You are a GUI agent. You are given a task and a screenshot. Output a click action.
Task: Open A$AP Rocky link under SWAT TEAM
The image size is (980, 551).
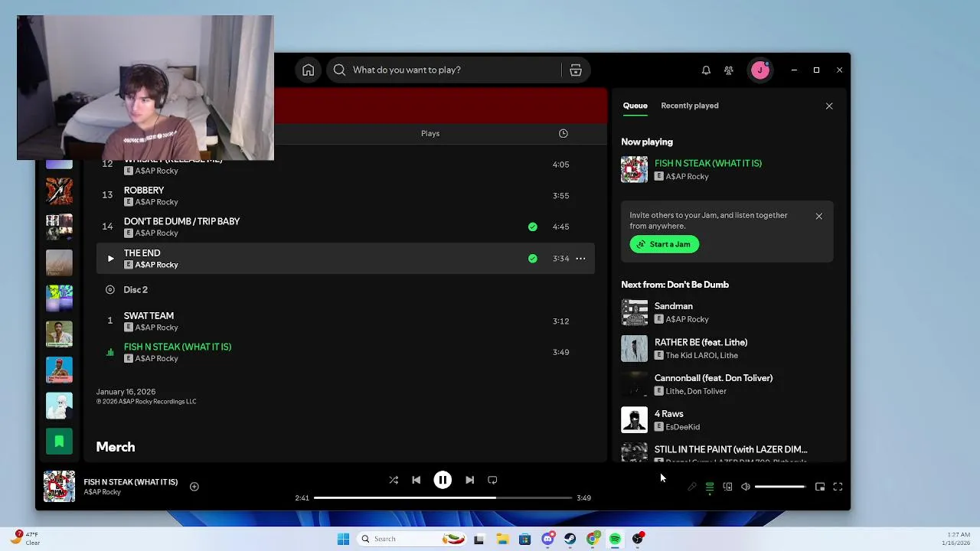pos(156,328)
